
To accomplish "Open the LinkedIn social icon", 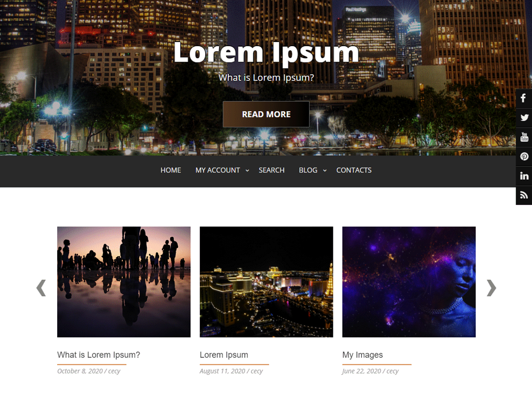I will click(x=524, y=176).
